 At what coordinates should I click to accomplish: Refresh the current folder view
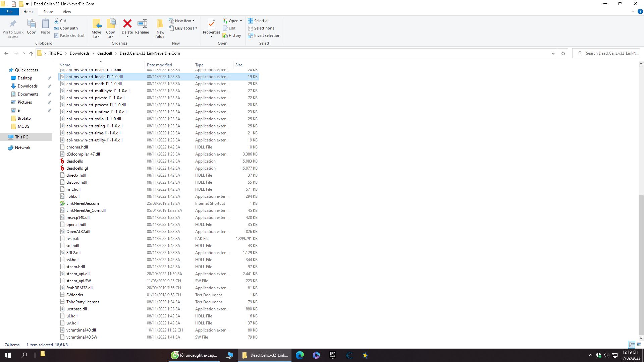(x=563, y=53)
